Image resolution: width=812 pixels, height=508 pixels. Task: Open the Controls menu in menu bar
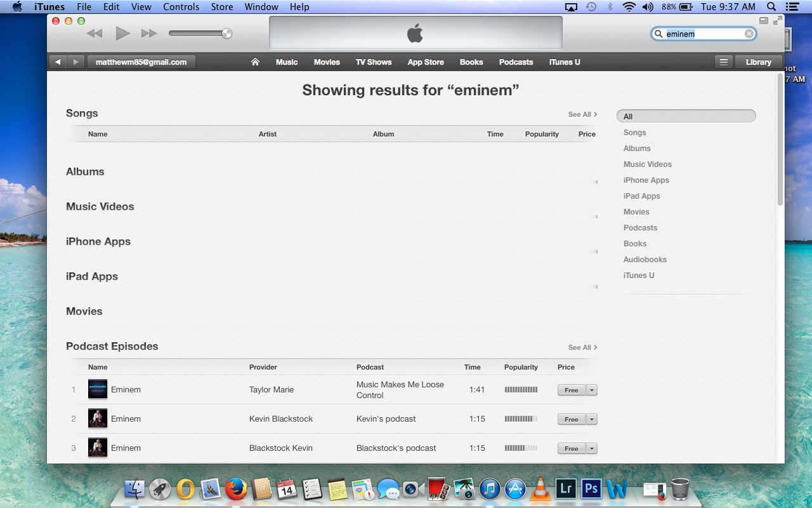[181, 7]
